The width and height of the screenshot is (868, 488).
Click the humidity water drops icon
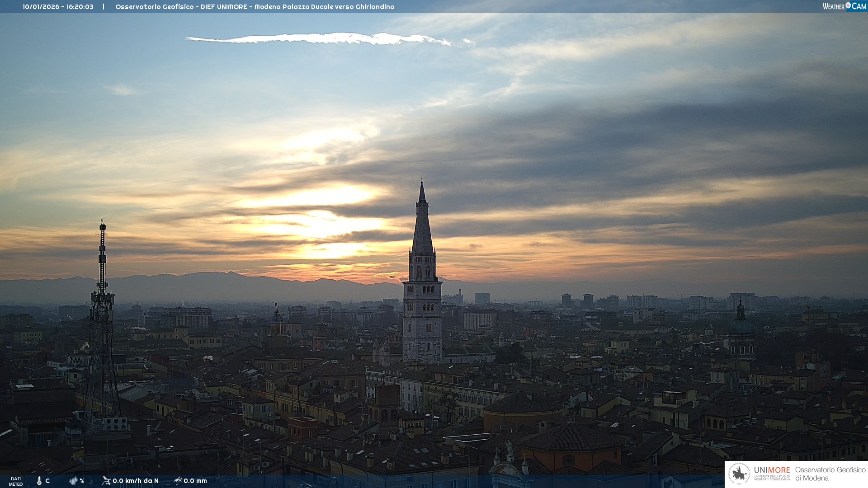coord(73,481)
